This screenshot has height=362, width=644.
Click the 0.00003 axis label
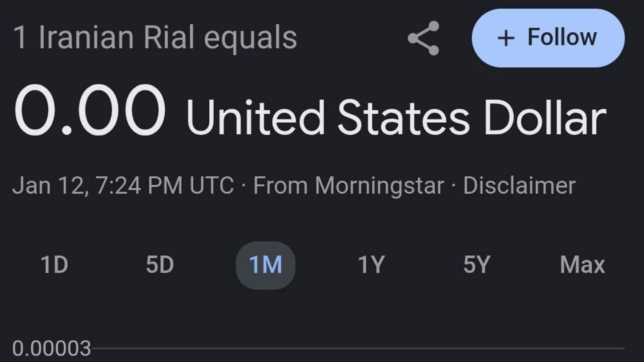pyautogui.click(x=52, y=349)
